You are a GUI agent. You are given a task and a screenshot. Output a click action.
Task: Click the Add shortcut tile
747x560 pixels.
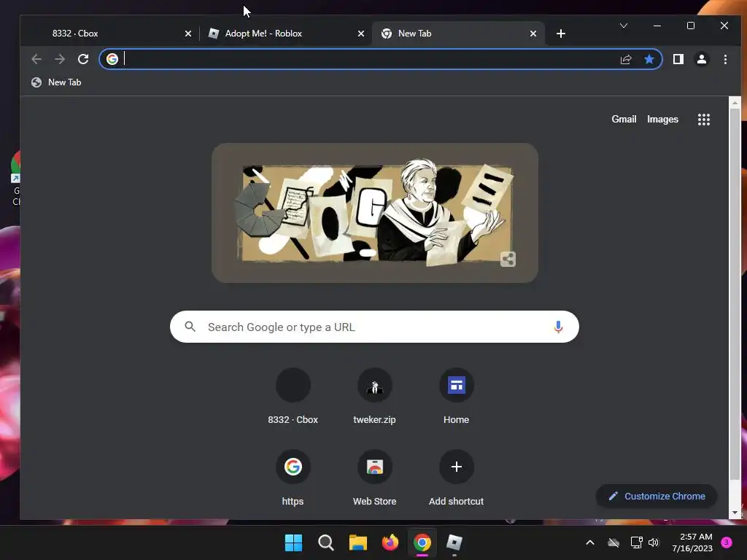(x=457, y=478)
